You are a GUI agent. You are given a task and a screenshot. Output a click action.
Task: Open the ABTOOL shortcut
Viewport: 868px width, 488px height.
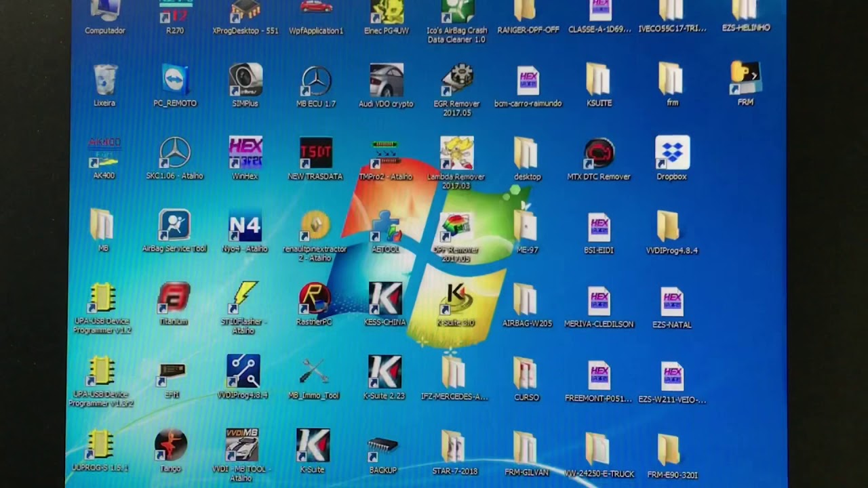[385, 232]
